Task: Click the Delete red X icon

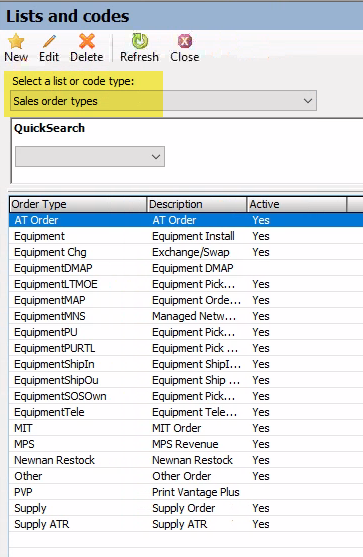Action: click(x=87, y=41)
